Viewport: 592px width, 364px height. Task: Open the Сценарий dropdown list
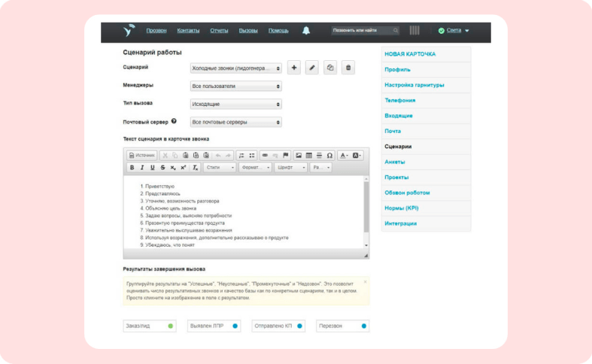236,68
